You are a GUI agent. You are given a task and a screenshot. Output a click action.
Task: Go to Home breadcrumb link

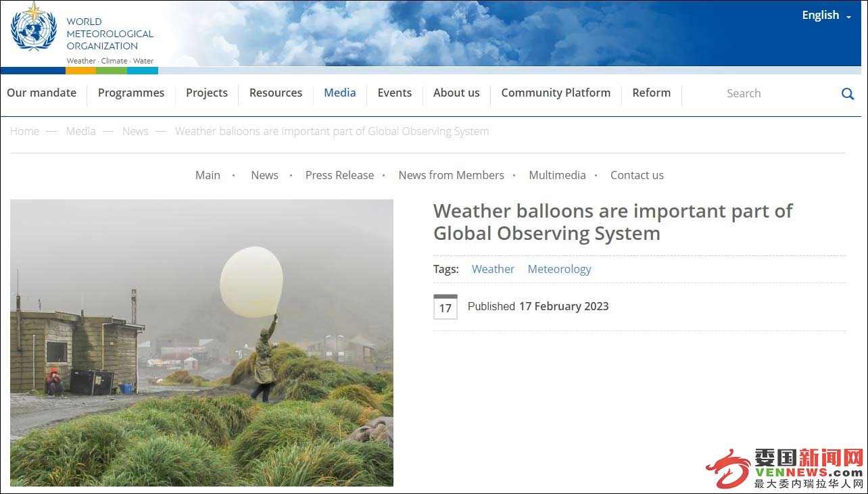24,131
